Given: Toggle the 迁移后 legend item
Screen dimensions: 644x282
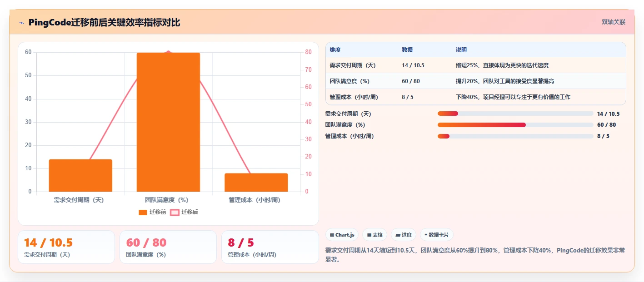Looking at the screenshot, I should [x=184, y=212].
